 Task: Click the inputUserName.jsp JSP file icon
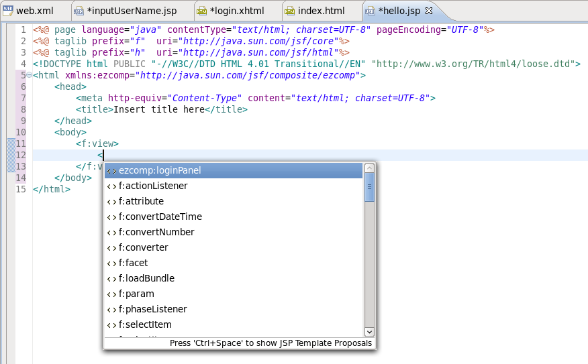pos(79,11)
